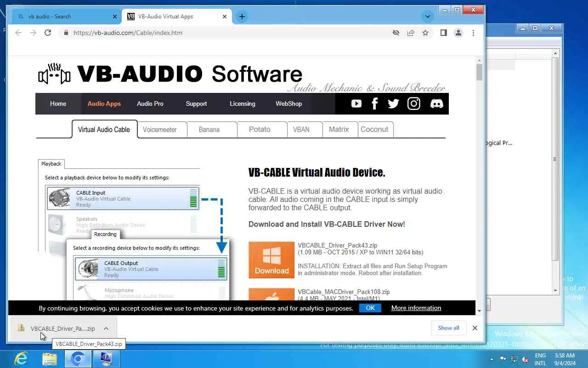This screenshot has width=588, height=368.
Task: Open the Home menu item
Action: tap(58, 103)
